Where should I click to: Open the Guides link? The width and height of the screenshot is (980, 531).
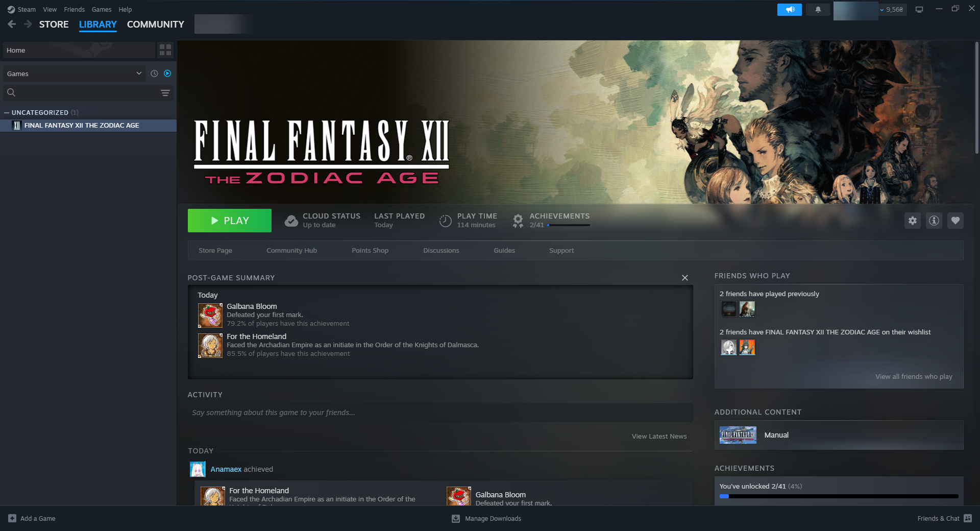pos(504,251)
